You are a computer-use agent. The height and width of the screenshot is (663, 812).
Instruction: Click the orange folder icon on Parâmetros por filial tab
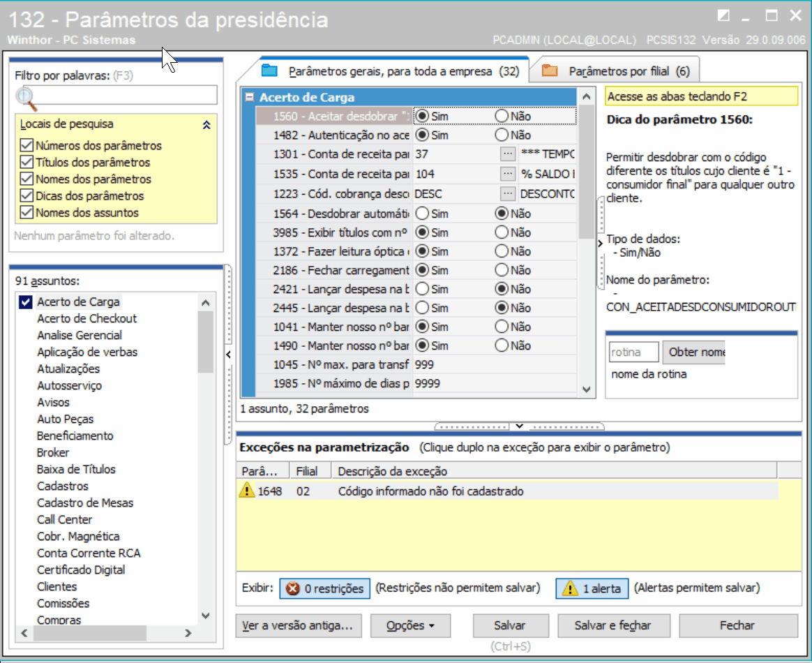pos(550,70)
